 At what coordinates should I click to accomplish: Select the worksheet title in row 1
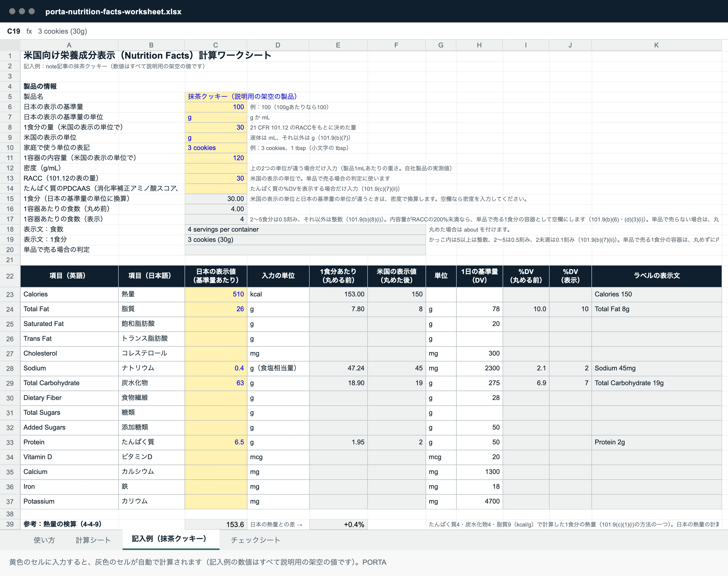coord(147,55)
